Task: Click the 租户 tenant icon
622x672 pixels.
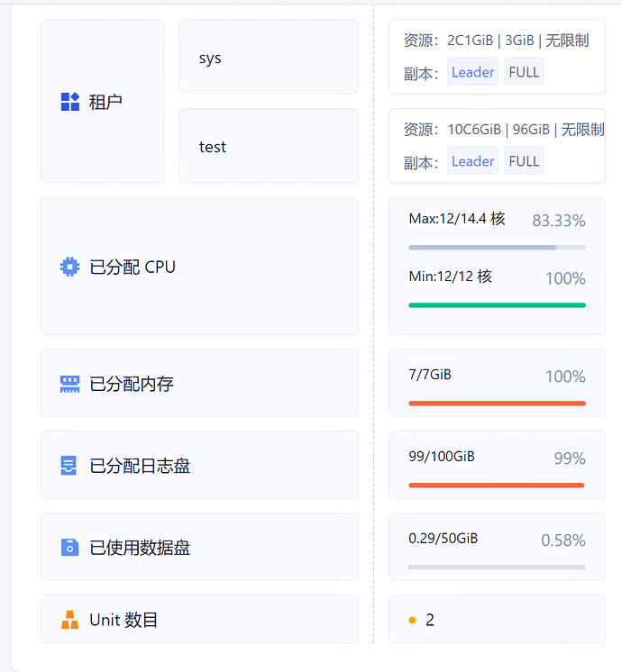Action: tap(70, 102)
